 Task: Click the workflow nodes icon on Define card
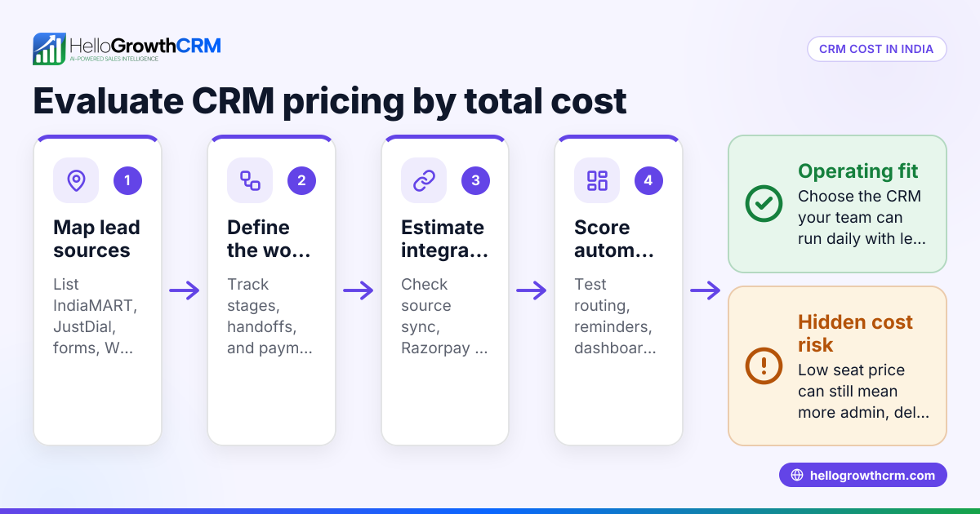250,180
